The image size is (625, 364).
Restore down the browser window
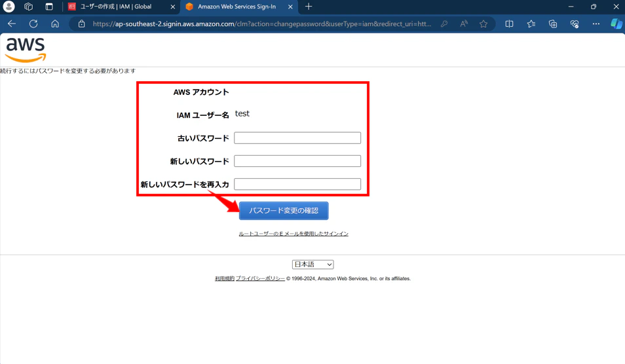click(x=594, y=7)
